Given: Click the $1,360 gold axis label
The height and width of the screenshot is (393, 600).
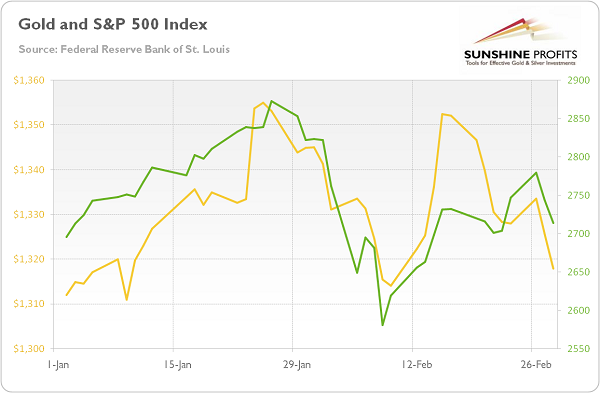Looking at the screenshot, I should click(x=29, y=80).
